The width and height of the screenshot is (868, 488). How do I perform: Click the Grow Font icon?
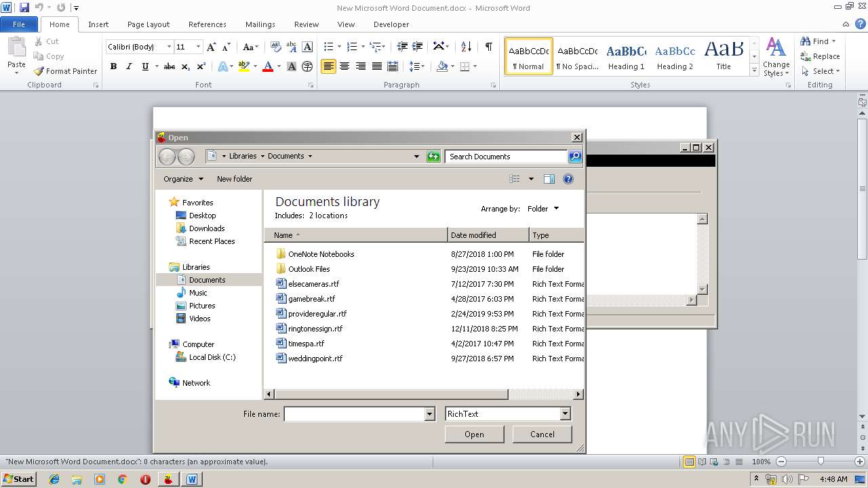[x=212, y=47]
